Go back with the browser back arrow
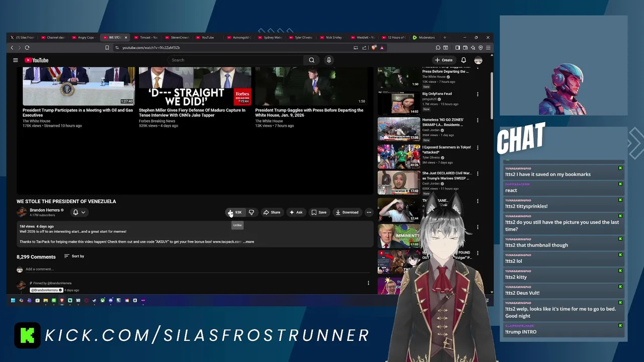 point(12,48)
